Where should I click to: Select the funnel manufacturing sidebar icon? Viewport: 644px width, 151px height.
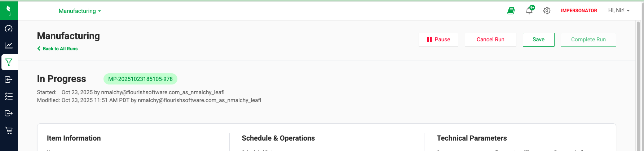click(x=9, y=62)
